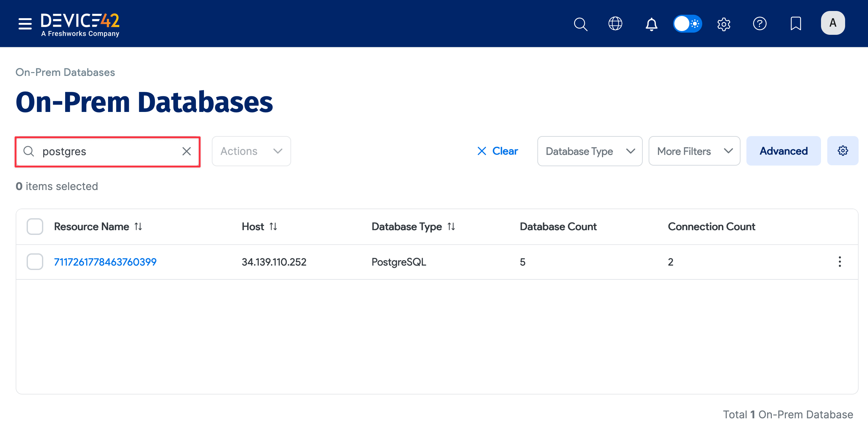Open database resource 7117261778463760399
Image resolution: width=868 pixels, height=439 pixels.
click(x=105, y=261)
